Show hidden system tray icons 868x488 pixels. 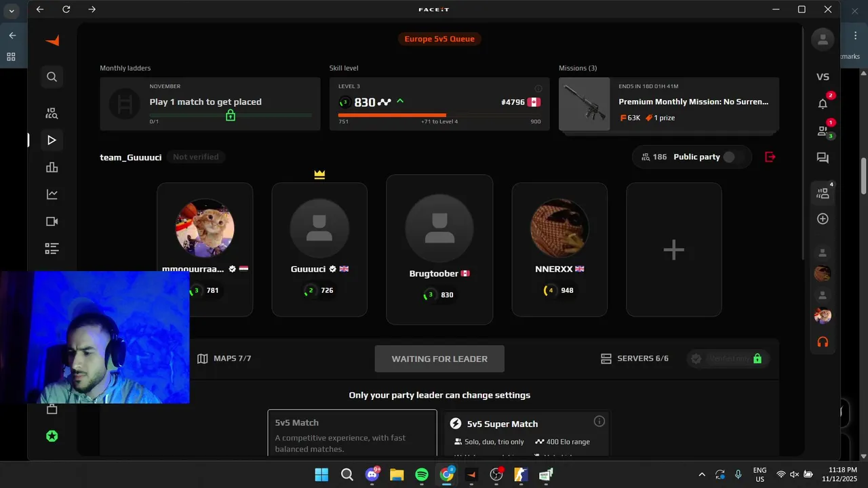click(x=702, y=474)
